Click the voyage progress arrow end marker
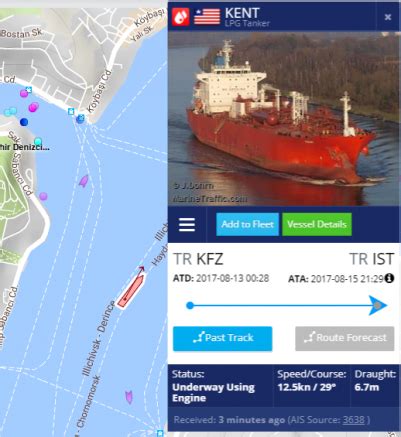401x437 pixels. [x=378, y=305]
